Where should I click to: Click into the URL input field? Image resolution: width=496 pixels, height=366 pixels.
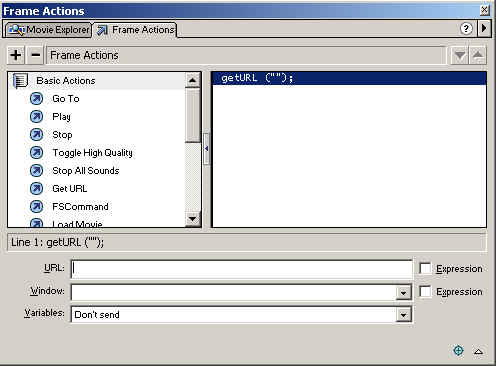[x=242, y=269]
